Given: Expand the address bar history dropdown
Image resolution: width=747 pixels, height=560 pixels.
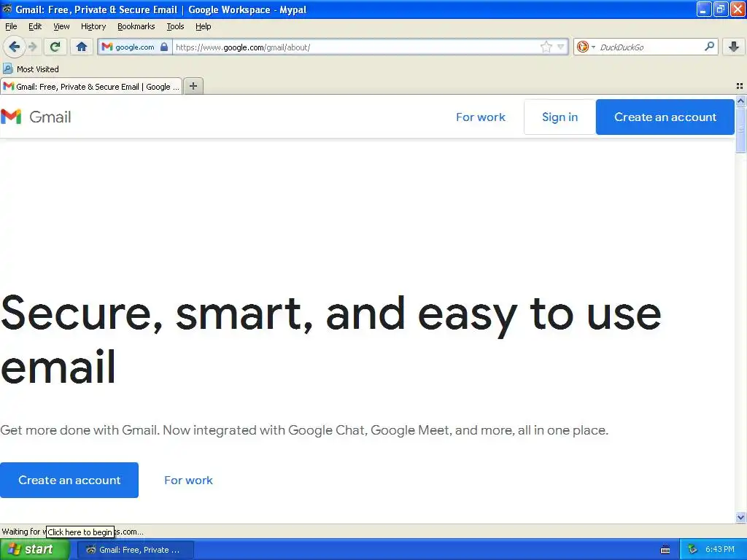Looking at the screenshot, I should pyautogui.click(x=561, y=47).
